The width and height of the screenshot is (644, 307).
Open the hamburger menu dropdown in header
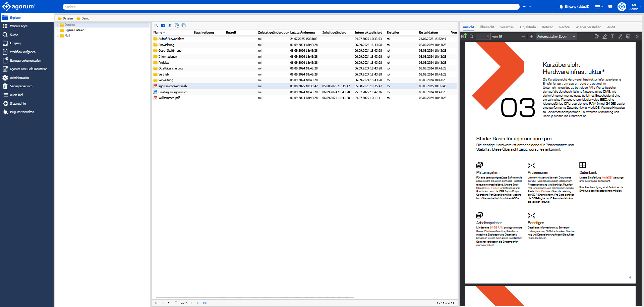point(599,7)
